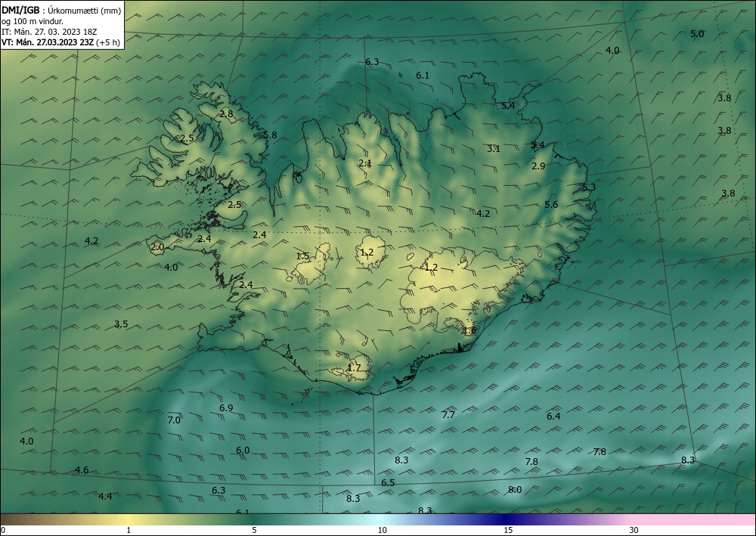The image size is (756, 536).
Task: Click the map value "4.4"
Action: (x=105, y=497)
